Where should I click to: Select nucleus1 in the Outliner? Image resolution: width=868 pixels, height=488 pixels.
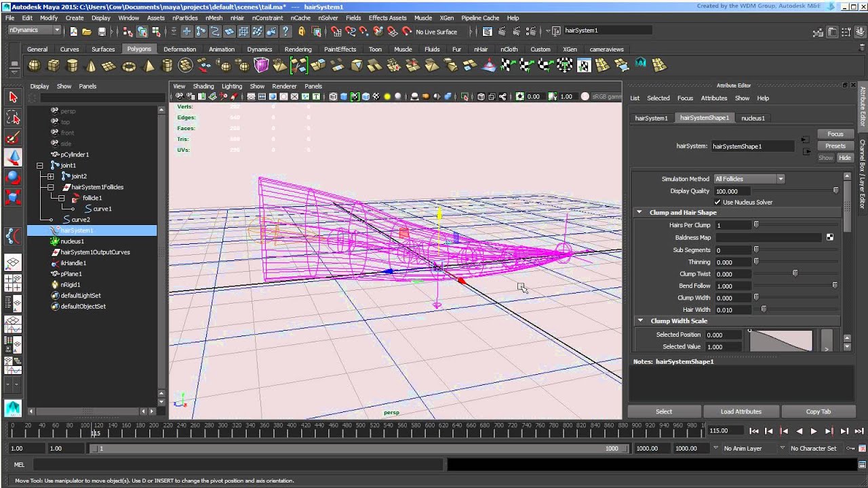click(72, 241)
